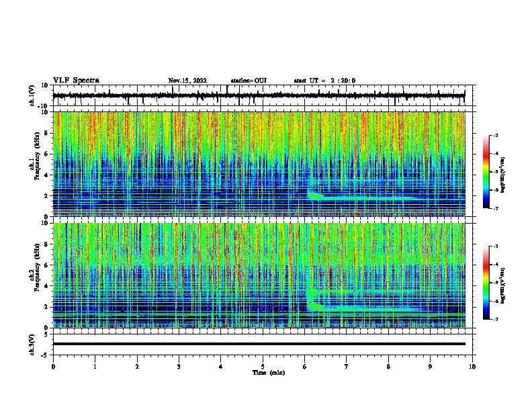This screenshot has width=532, height=411.
Task: Click the "VLF Spectra" plot title
Action: tap(76, 81)
